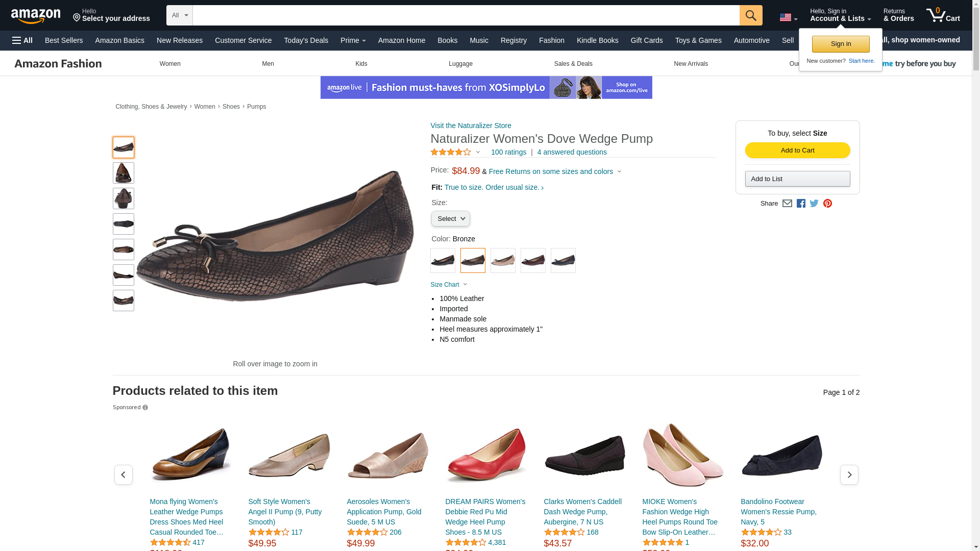The height and width of the screenshot is (551, 980).
Task: Click the Amazon logo
Action: [x=36, y=16]
